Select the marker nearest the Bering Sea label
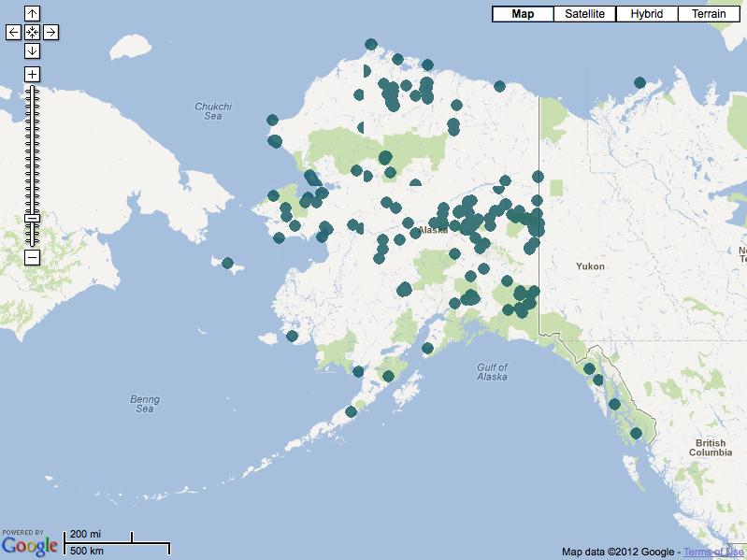Screen dimensions: 747x560 (293, 336)
